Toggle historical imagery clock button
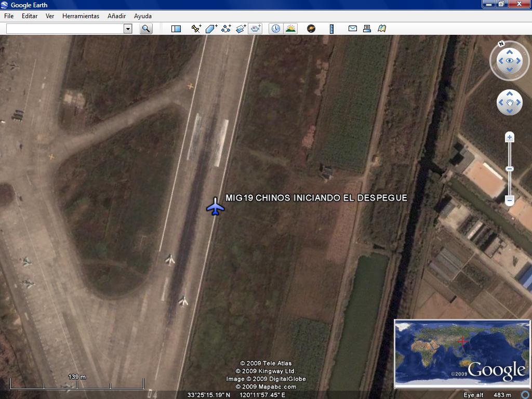Screen dimensions: 532x399 pos(275,29)
